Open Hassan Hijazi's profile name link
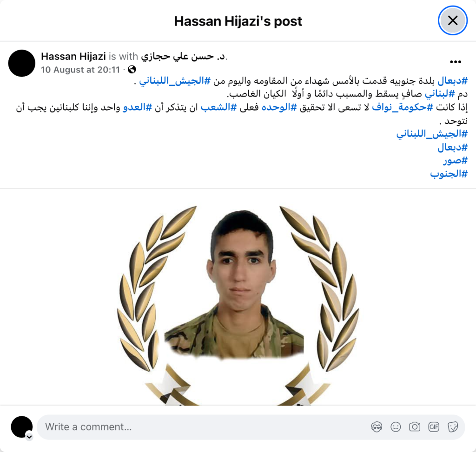This screenshot has width=476, height=452. [73, 56]
